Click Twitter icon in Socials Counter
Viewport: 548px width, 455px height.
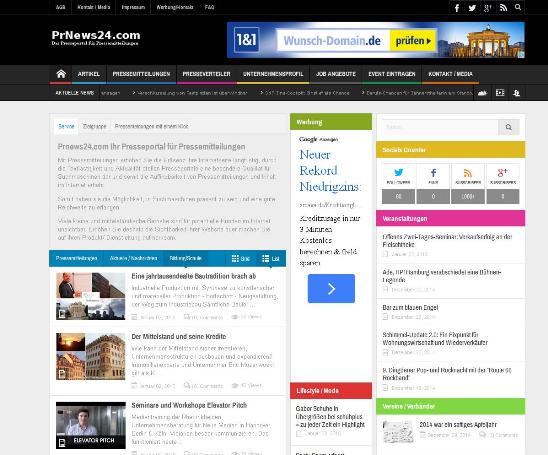point(398,173)
